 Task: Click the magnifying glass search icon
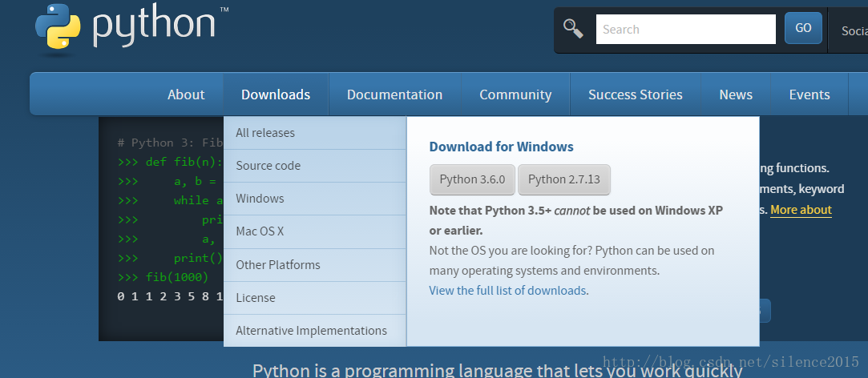click(573, 28)
